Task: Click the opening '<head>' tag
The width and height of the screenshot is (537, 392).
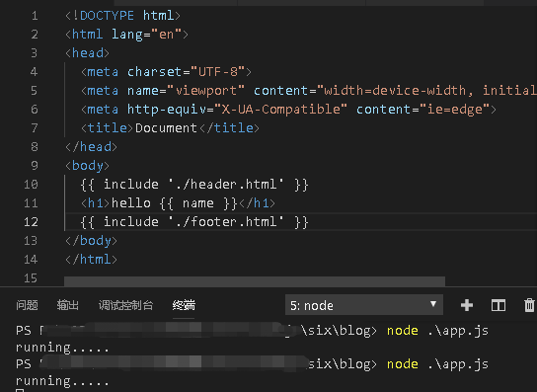Action: (87, 53)
